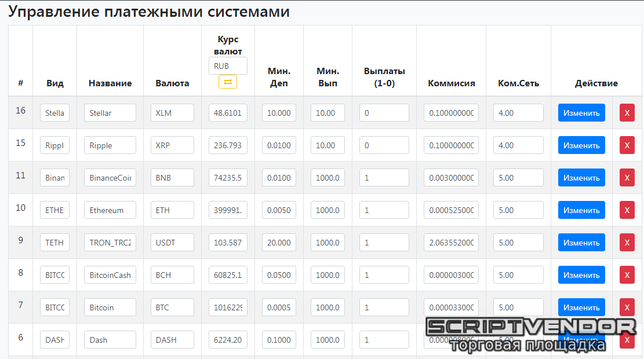644x359 pixels.
Task: Click Изменить for the Bitcoin row
Action: pos(581,307)
